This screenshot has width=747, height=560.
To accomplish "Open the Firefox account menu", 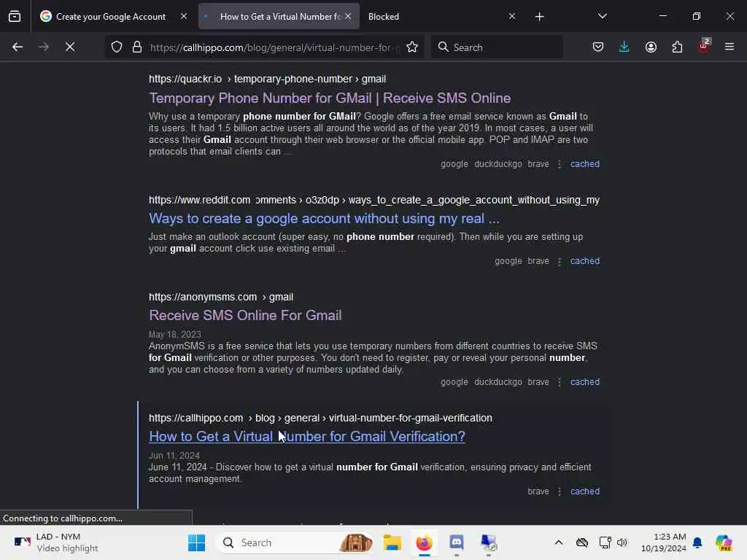I will point(651,47).
